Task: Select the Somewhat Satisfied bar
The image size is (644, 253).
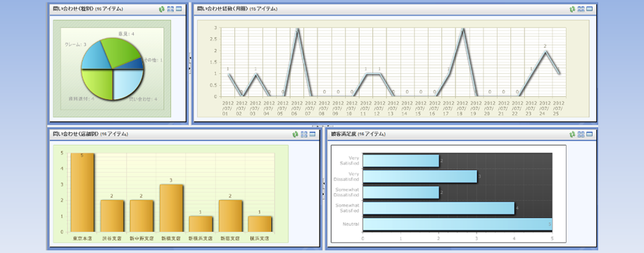Action: pos(438,208)
